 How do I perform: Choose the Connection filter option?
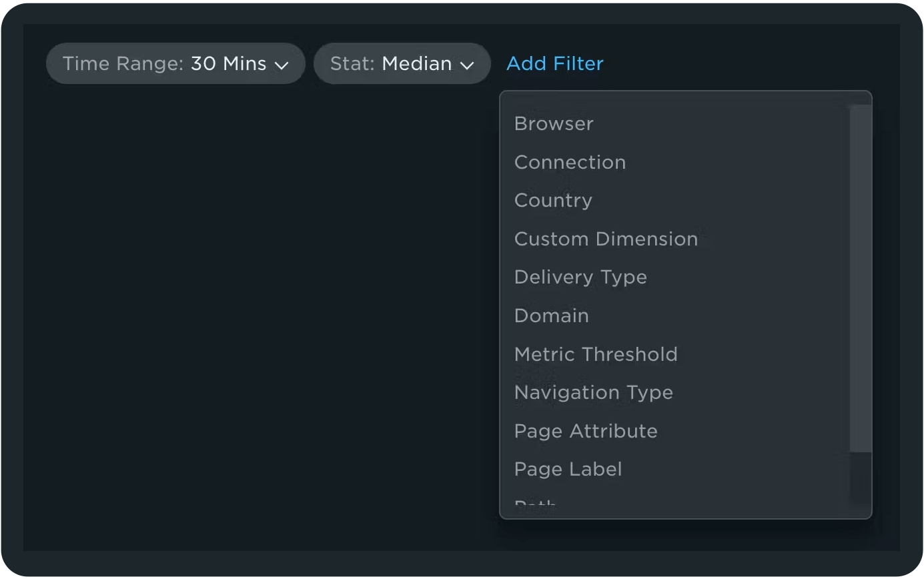click(x=570, y=163)
